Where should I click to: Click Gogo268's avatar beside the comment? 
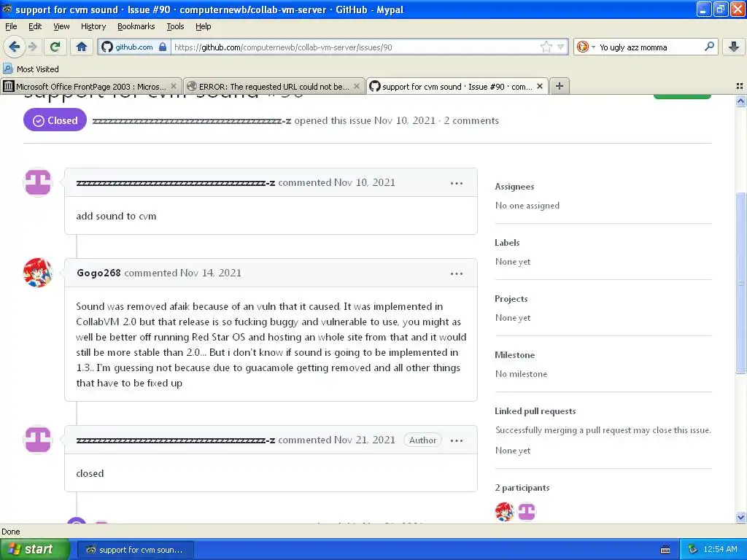[x=38, y=273]
